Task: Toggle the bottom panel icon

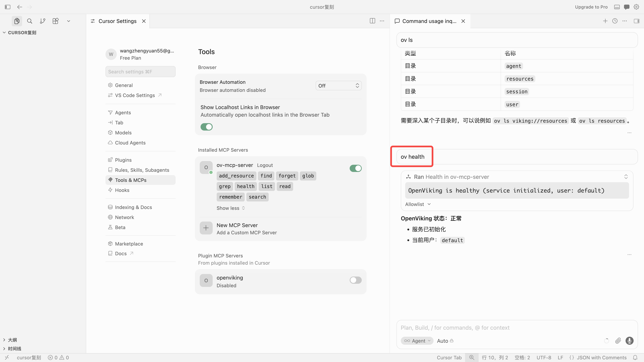Action: coord(617,7)
